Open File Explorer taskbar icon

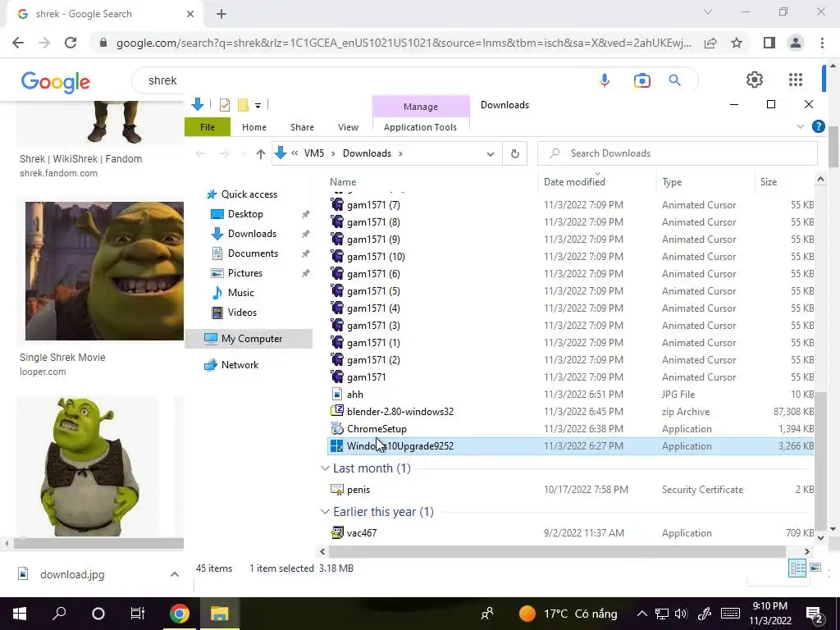click(x=219, y=614)
